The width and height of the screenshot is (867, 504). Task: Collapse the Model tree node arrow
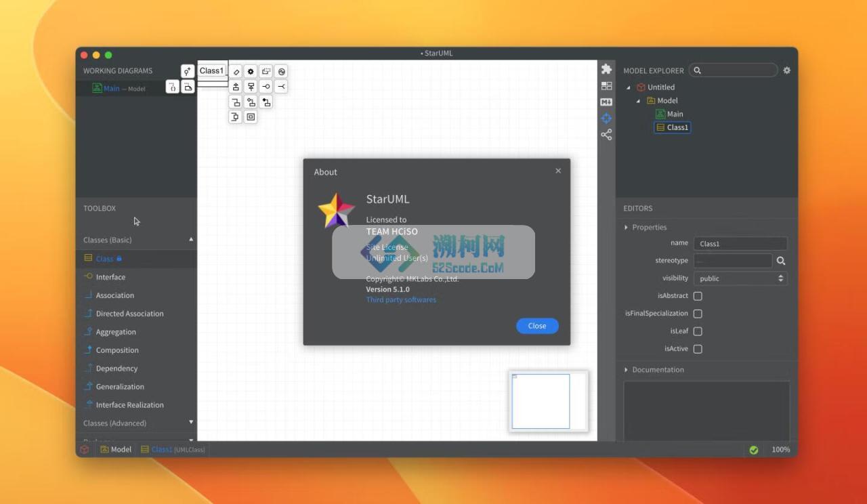[x=638, y=101]
